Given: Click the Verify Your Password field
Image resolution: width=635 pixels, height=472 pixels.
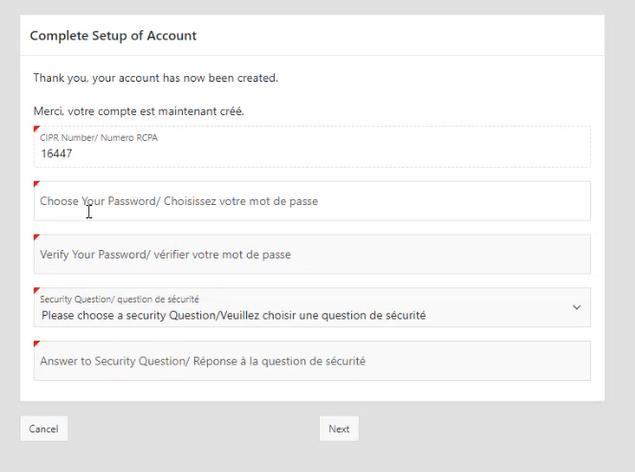Looking at the screenshot, I should pyautogui.click(x=311, y=254).
